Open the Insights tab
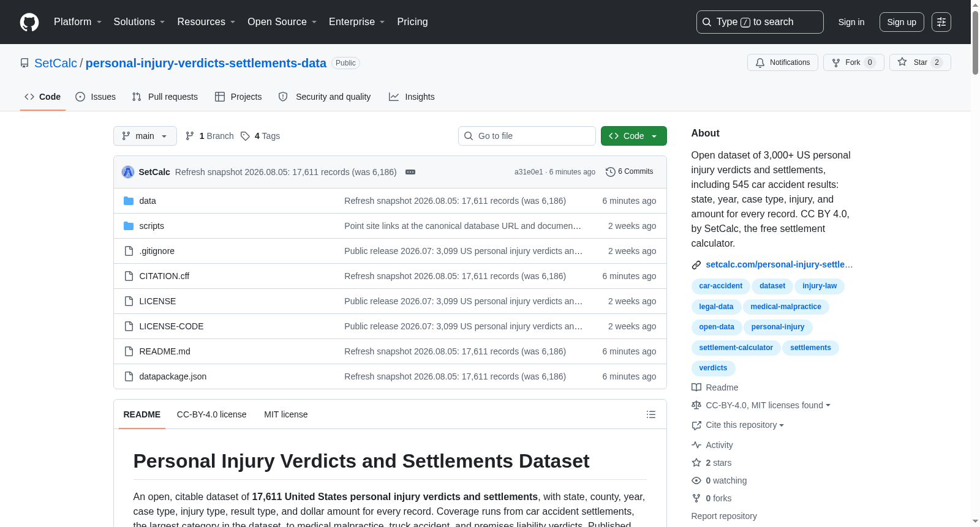This screenshot has height=527, width=980. [x=412, y=97]
